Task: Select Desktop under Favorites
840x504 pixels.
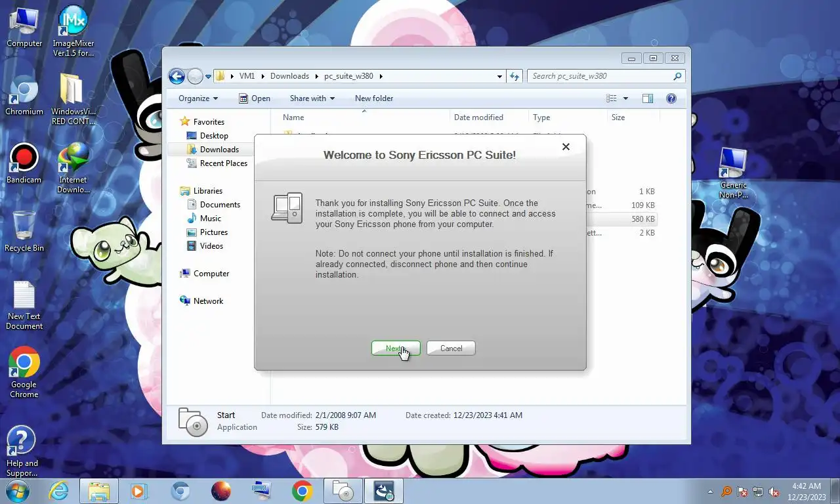Action: 207,136
